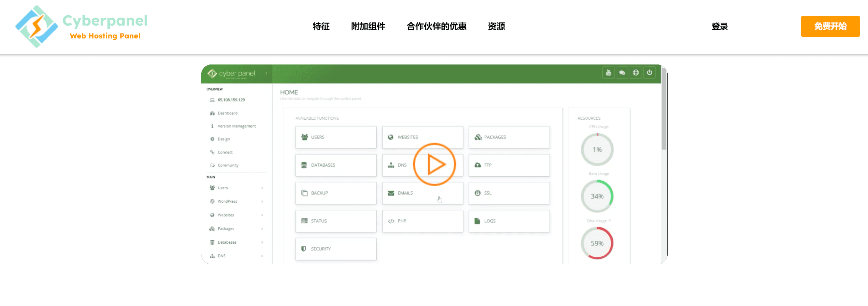Click the FTP cloud upload icon tile
This screenshot has width=868, height=306.
478,165
